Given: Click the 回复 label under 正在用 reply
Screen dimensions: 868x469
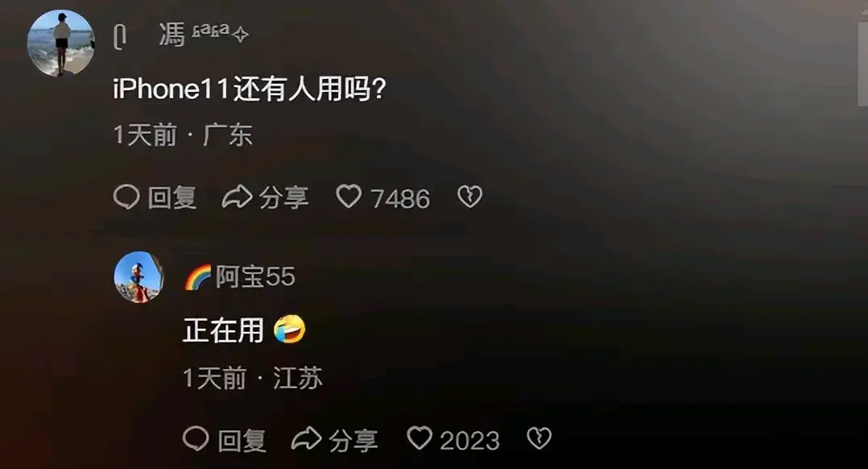Looking at the screenshot, I should pos(242,440).
